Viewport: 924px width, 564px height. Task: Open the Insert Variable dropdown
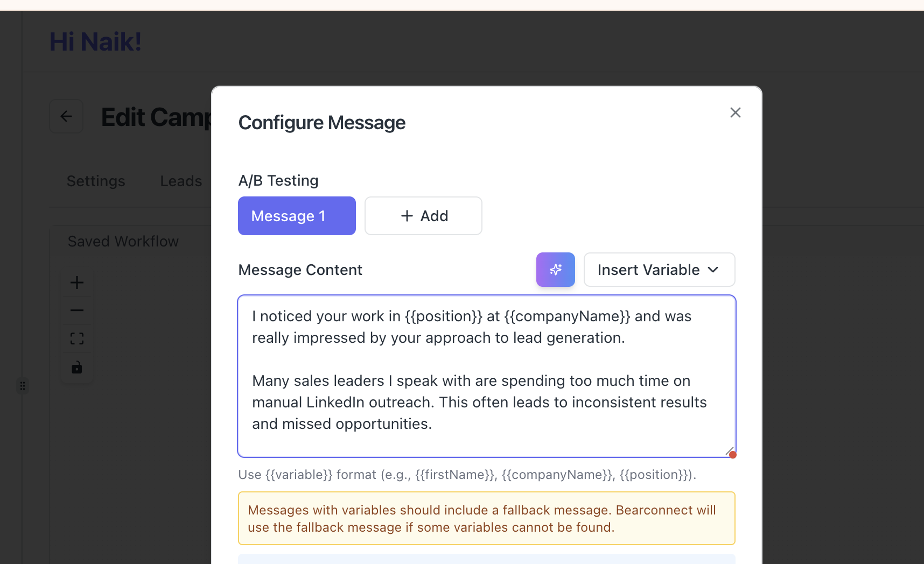click(x=659, y=270)
